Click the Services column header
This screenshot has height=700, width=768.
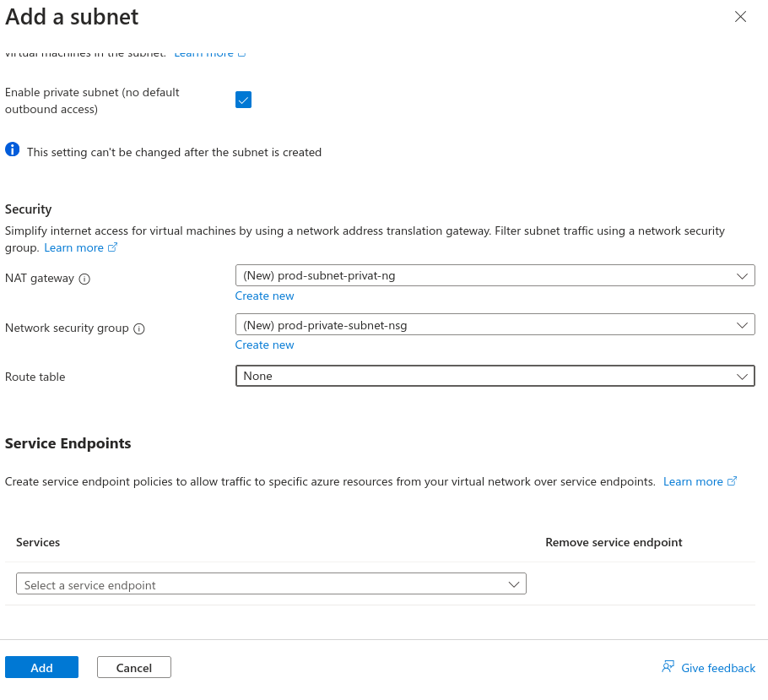38,542
